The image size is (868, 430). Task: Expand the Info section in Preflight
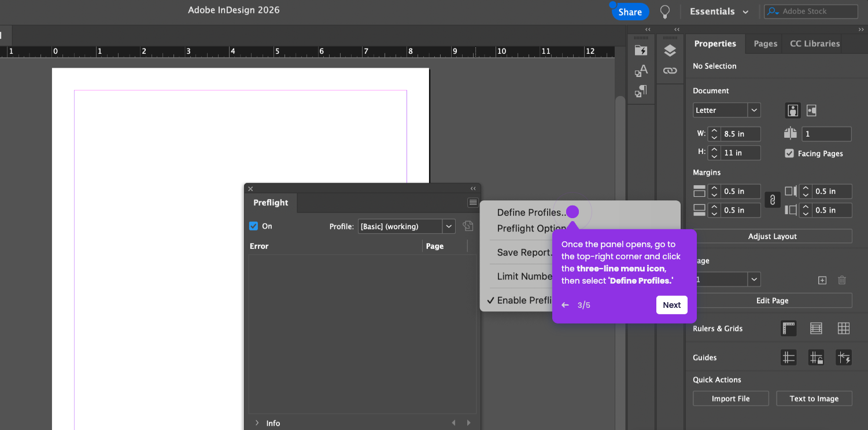[x=257, y=423]
